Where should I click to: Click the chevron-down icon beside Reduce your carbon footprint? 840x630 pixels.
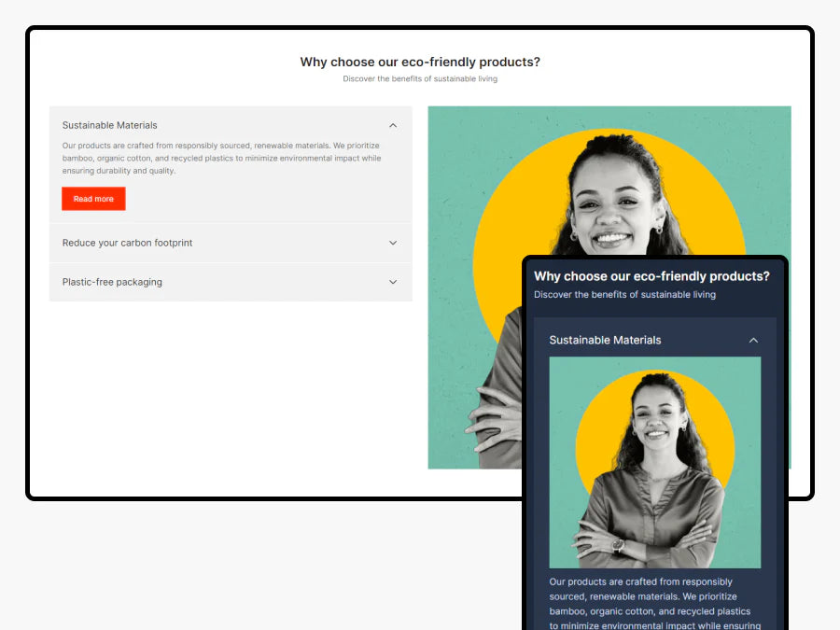(x=393, y=244)
